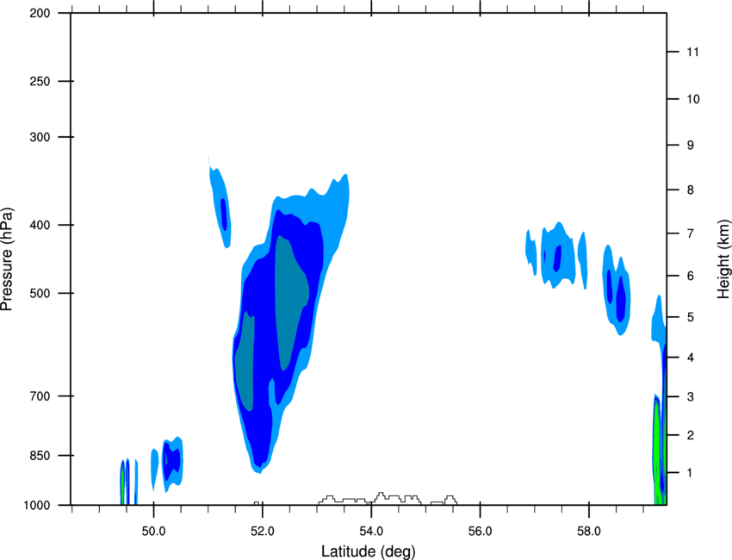Pick the 6 km height label

691,276
